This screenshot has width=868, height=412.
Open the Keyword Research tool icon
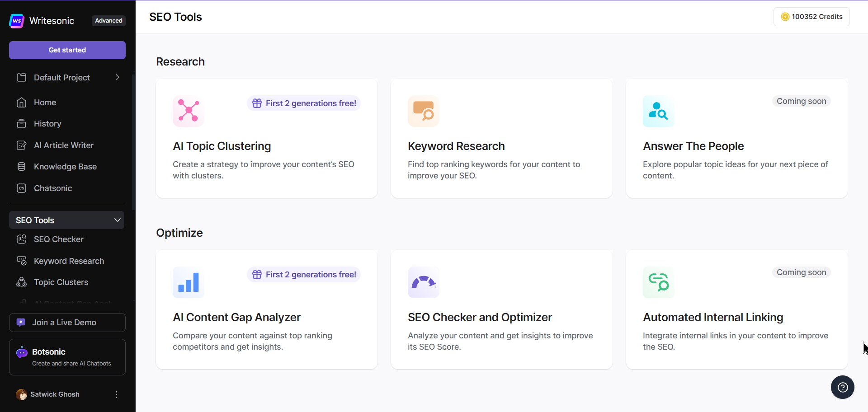pyautogui.click(x=423, y=111)
